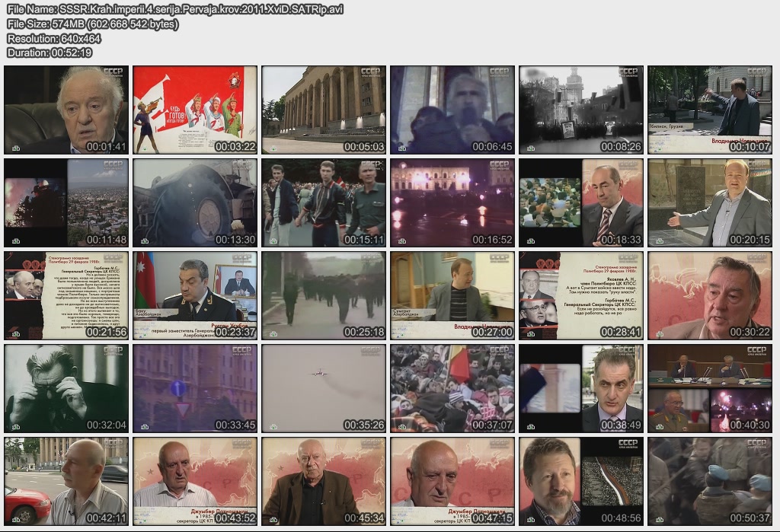
Task: Click the airplane in sky frame at 00:35:26
Action: click(324, 388)
